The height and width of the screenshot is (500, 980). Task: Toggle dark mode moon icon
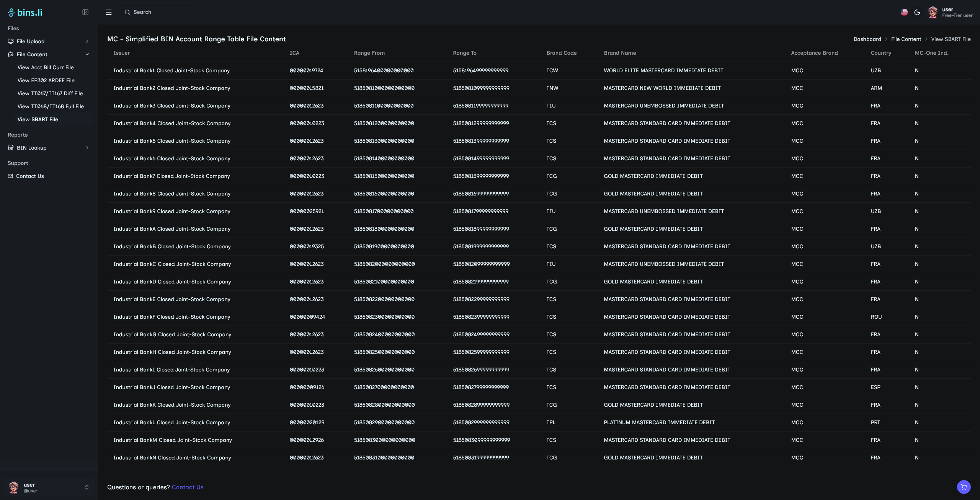pos(917,12)
